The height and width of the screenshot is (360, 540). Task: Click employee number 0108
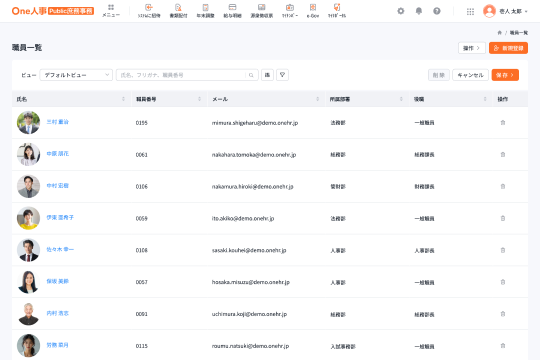(142, 250)
